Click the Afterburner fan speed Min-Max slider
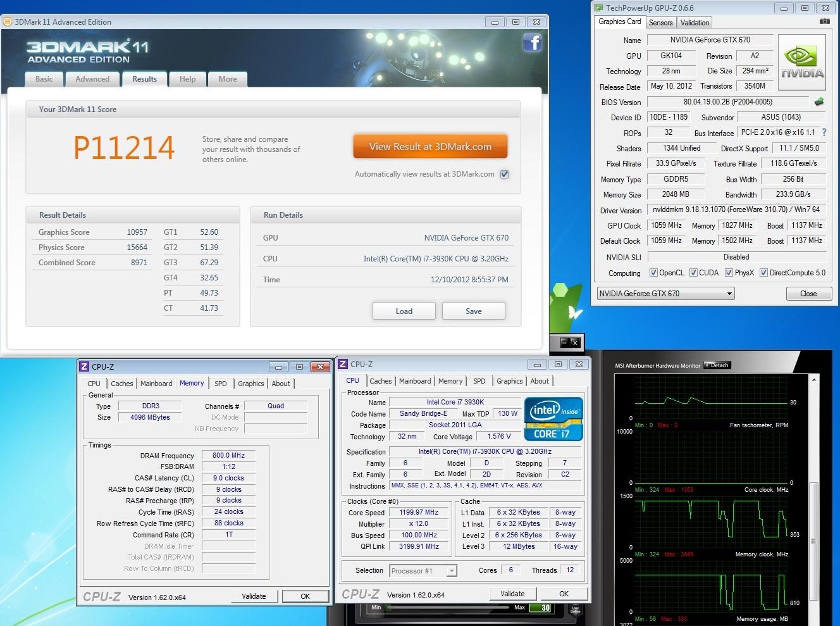The width and height of the screenshot is (840, 626). 448,608
